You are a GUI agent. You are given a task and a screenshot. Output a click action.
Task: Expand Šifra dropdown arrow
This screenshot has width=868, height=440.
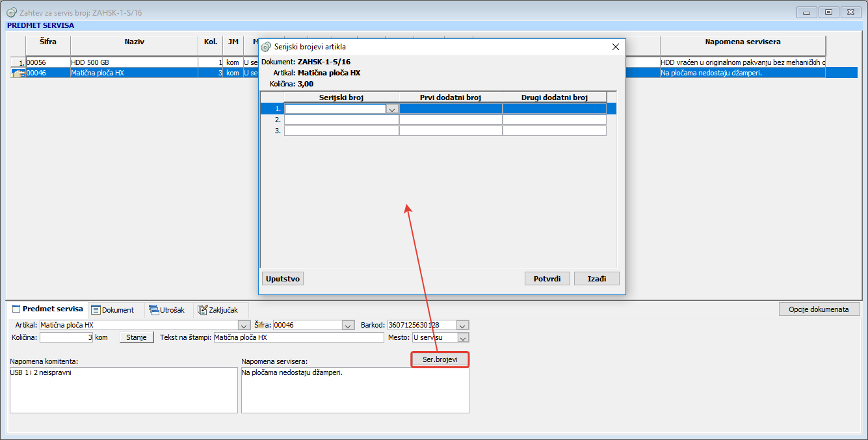[348, 325]
